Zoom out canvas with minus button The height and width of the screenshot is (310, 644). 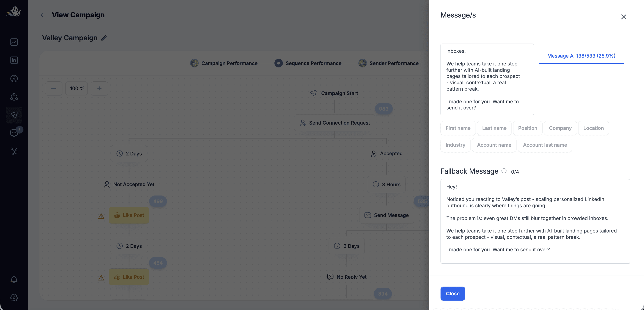click(x=53, y=88)
